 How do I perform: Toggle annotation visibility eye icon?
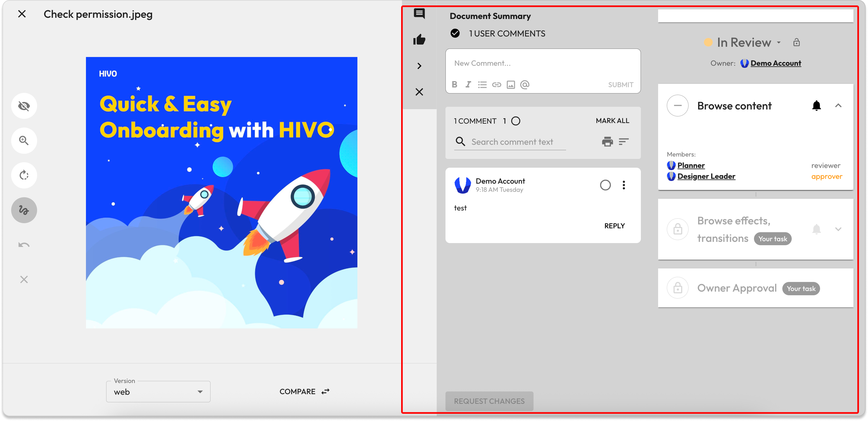pyautogui.click(x=24, y=106)
